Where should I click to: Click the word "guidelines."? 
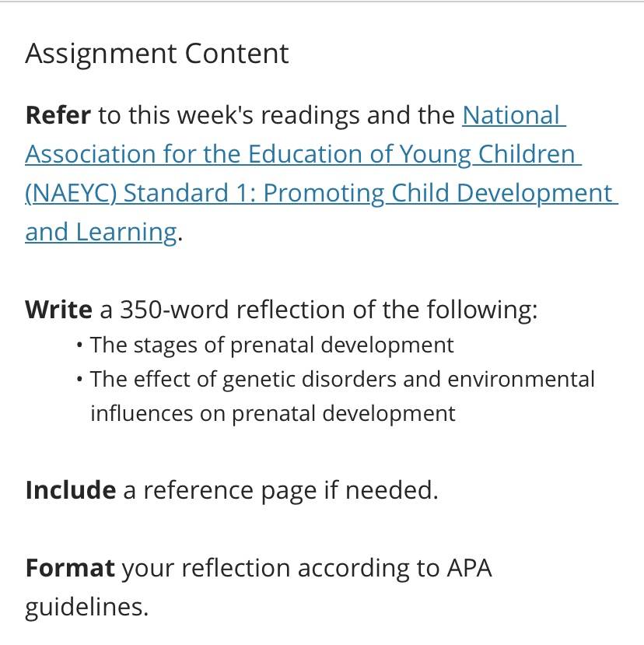tap(87, 608)
